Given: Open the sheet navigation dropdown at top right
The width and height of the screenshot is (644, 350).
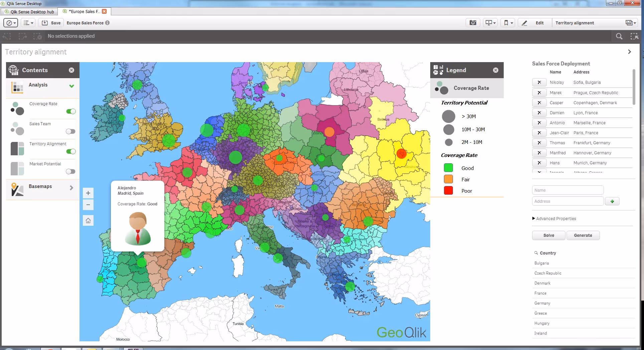Looking at the screenshot, I should [x=630, y=22].
